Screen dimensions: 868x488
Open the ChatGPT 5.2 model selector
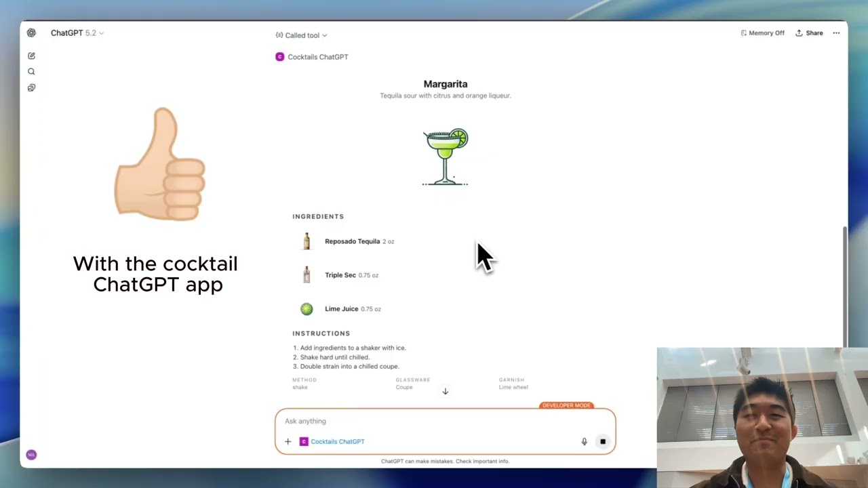coord(77,33)
